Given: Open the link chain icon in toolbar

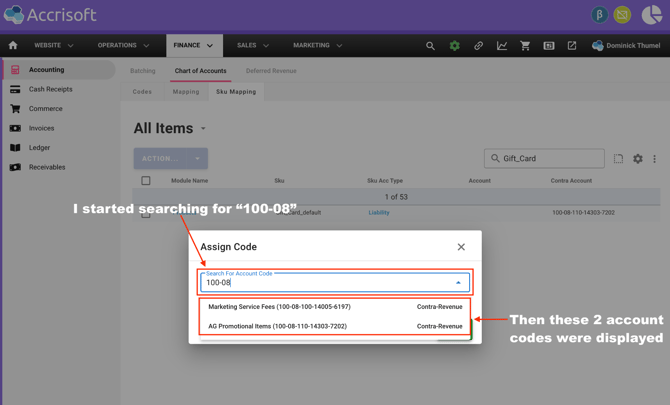Looking at the screenshot, I should click(x=478, y=46).
